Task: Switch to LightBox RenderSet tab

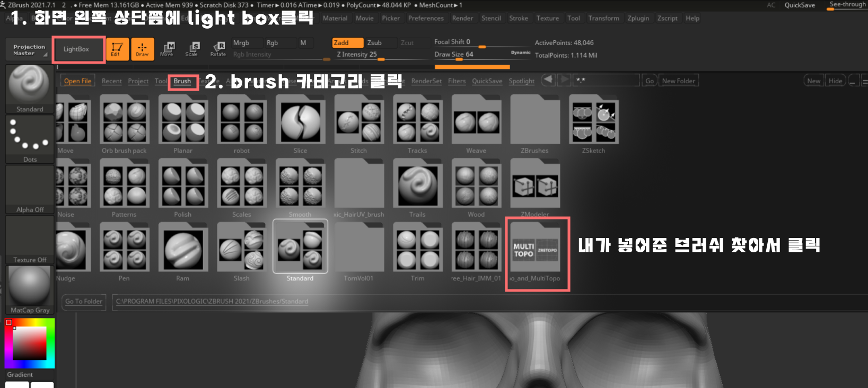Action: (426, 81)
